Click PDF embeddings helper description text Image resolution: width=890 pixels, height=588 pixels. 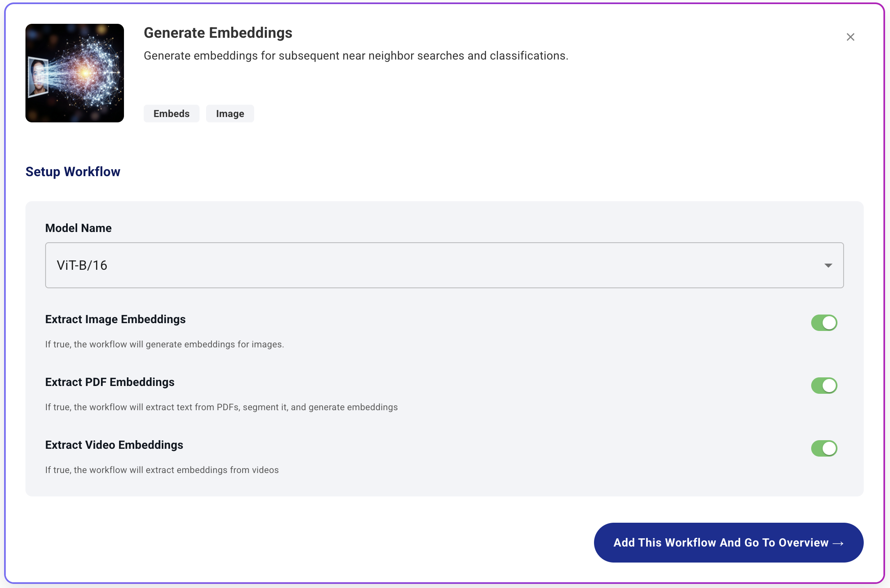pyautogui.click(x=221, y=407)
